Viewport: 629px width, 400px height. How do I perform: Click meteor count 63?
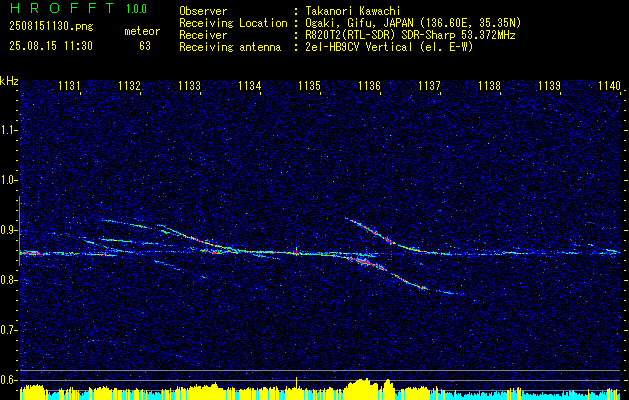click(145, 46)
